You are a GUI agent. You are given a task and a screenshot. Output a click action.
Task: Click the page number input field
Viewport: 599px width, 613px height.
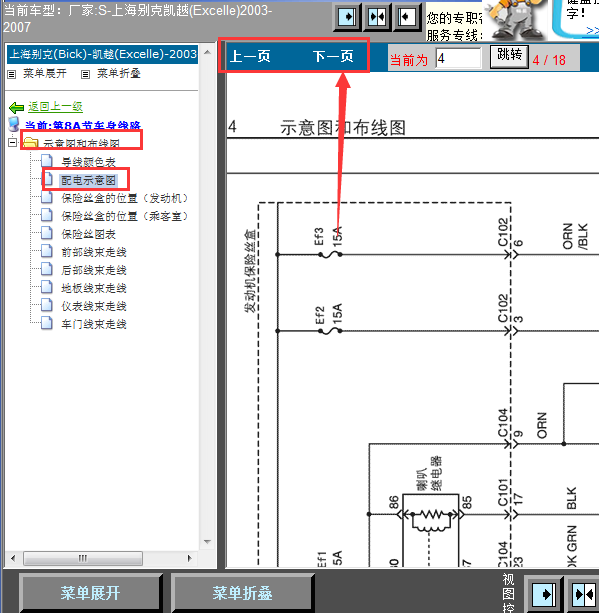pos(458,59)
